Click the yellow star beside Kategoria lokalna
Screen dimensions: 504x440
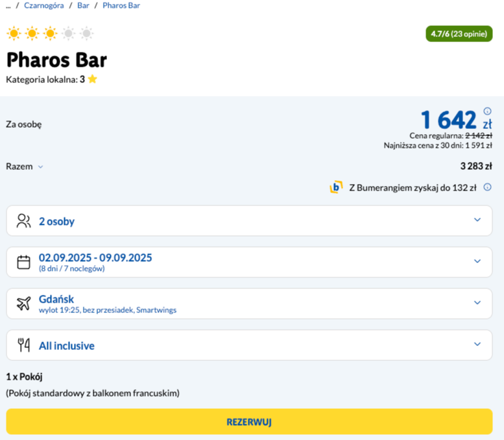92,79
